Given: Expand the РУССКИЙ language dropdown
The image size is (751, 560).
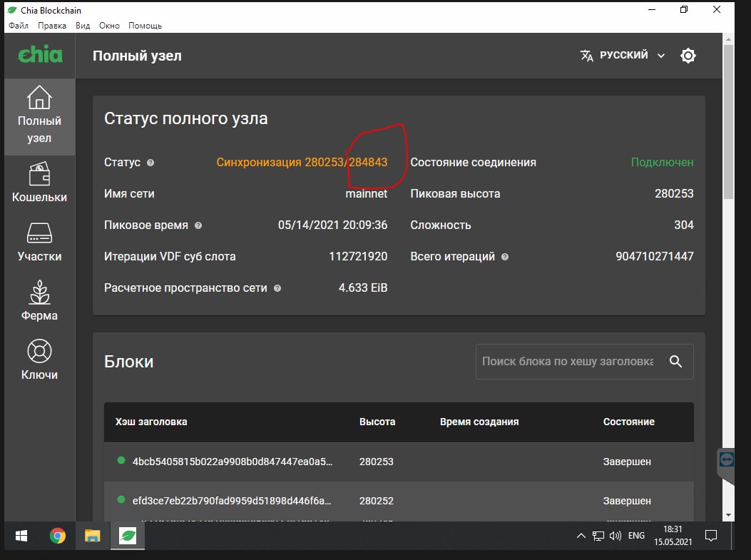Looking at the screenshot, I should 623,55.
